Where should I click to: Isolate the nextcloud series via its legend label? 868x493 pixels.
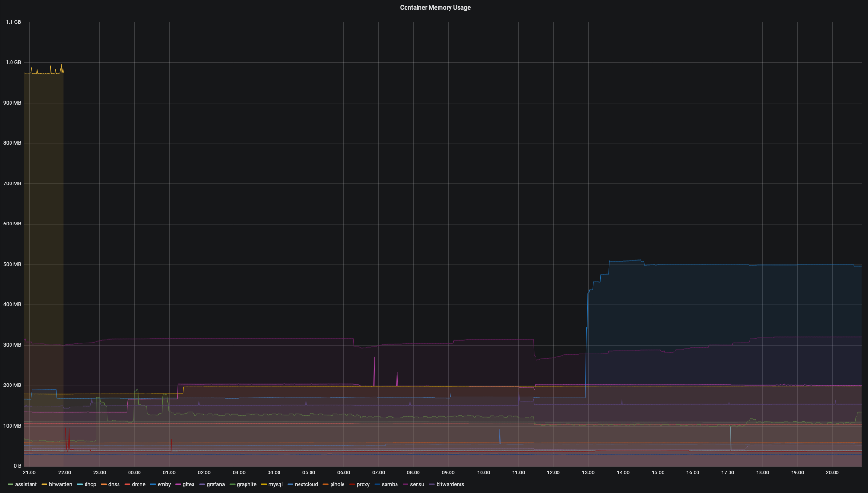click(306, 484)
